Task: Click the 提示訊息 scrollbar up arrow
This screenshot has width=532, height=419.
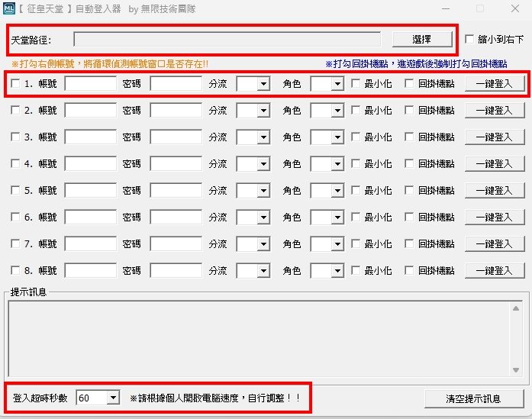Action: pyautogui.click(x=516, y=308)
